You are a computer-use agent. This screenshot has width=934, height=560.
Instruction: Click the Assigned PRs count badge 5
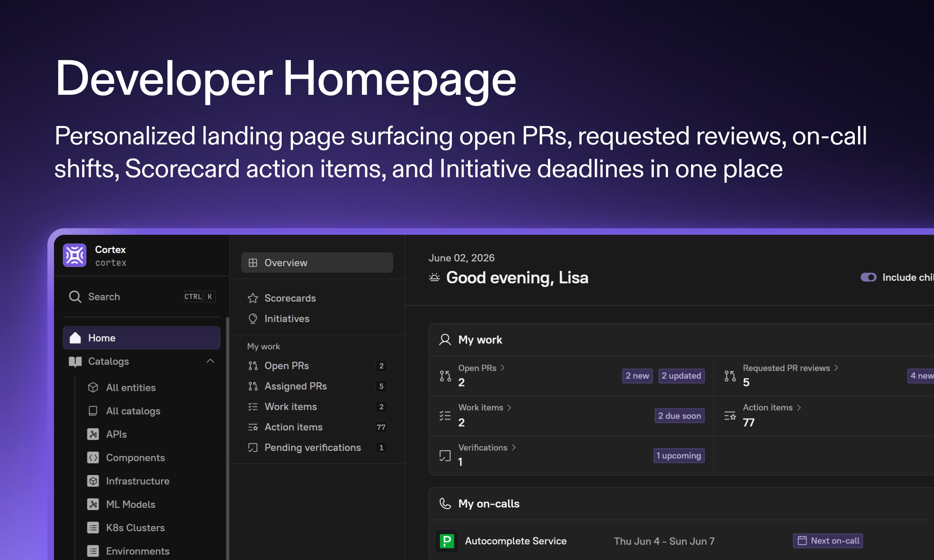381,386
